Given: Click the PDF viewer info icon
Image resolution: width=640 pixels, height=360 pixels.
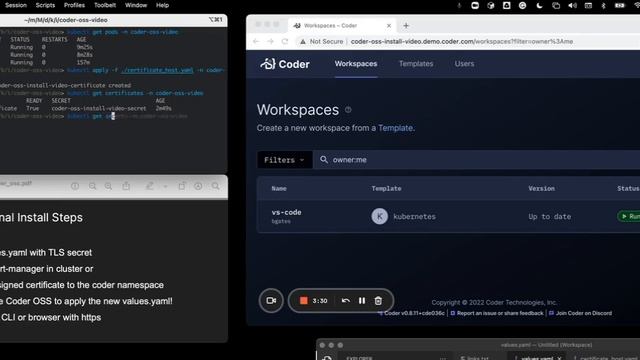Looking at the screenshot, I should coord(75,186).
